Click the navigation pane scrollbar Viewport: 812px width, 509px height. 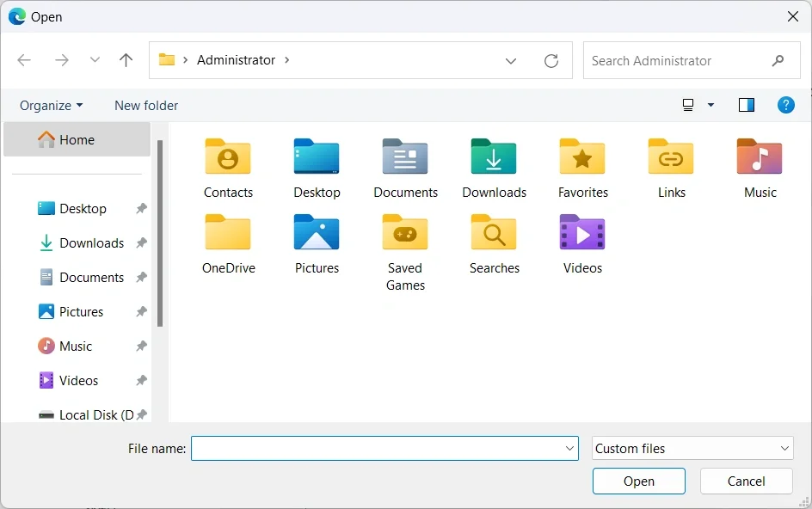(160, 233)
